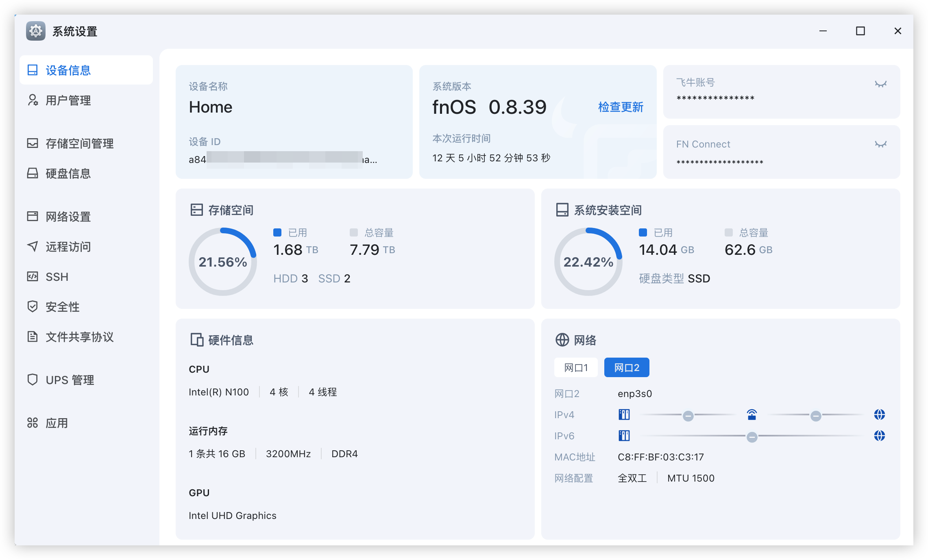This screenshot has width=928, height=560.
Task: Click the SSH code icon in sidebar
Action: tap(33, 277)
